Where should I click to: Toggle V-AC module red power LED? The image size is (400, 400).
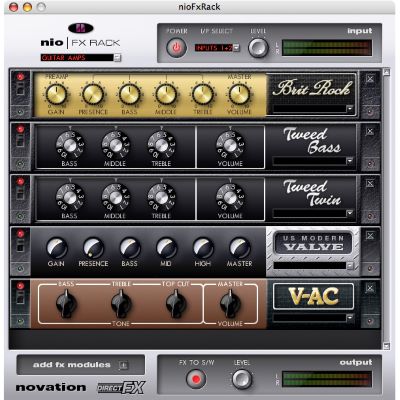coord(20,286)
